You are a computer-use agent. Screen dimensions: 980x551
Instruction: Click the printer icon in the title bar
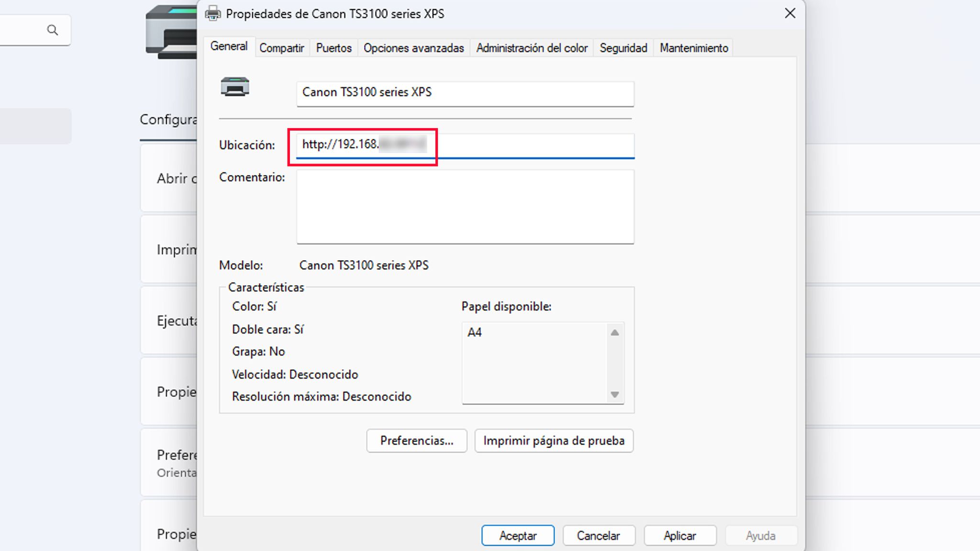click(213, 14)
